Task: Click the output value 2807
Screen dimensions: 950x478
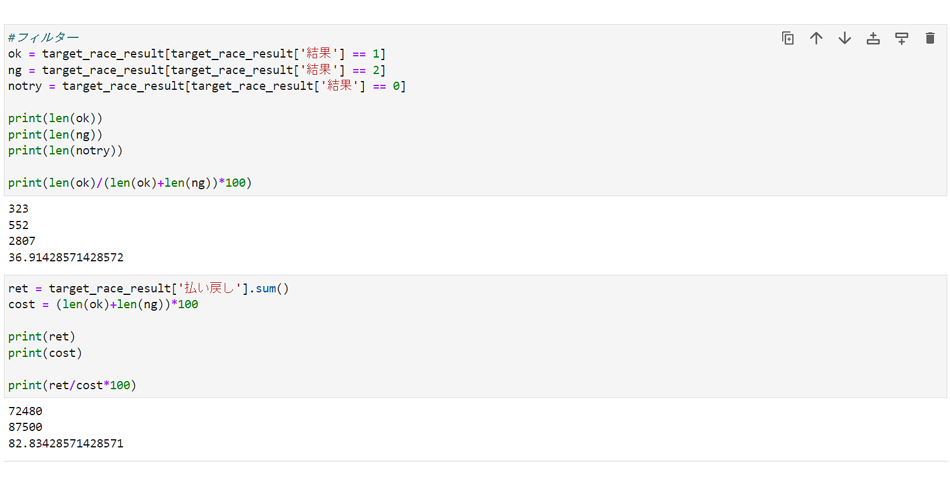Action: click(x=22, y=241)
